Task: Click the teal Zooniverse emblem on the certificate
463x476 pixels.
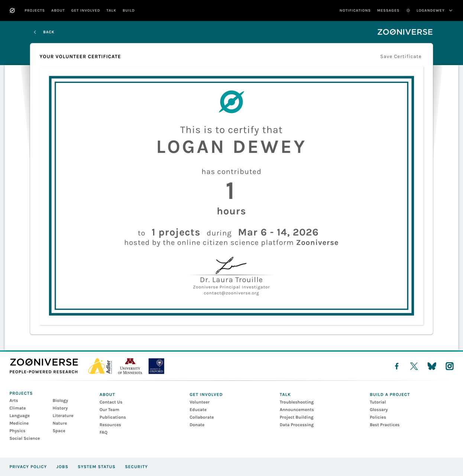Action: pyautogui.click(x=231, y=102)
